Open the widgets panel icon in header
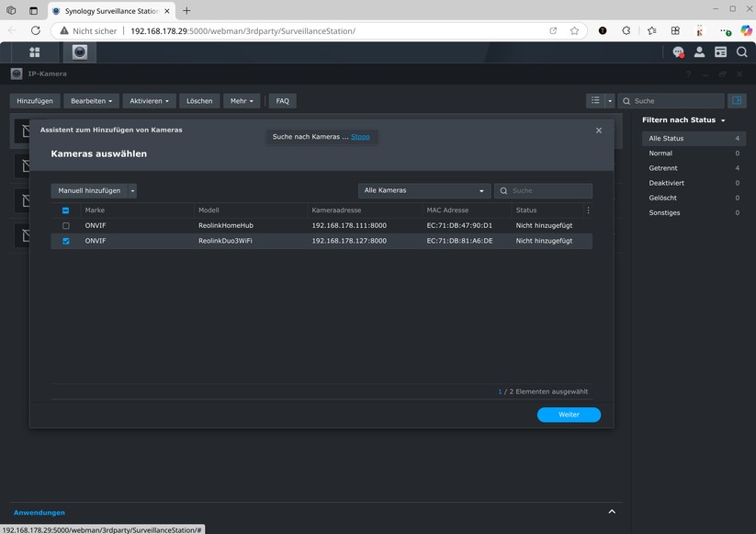This screenshot has width=756, height=534. click(x=723, y=51)
